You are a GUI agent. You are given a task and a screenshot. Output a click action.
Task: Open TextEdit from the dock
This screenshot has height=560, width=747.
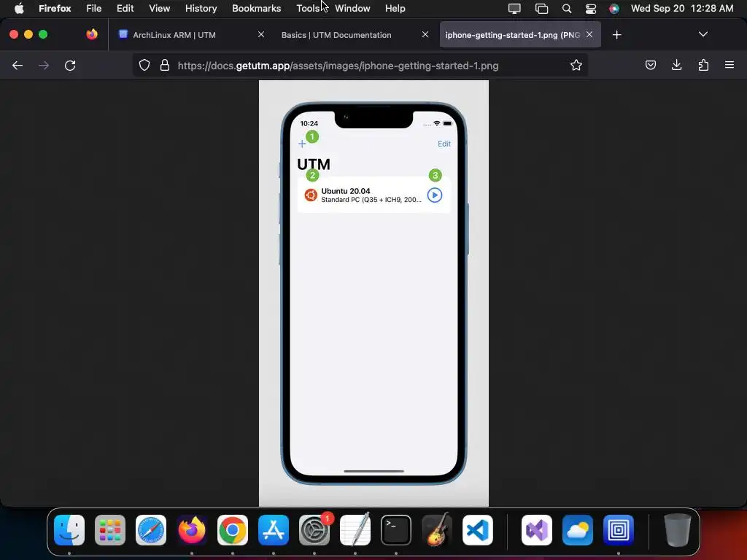(355, 530)
